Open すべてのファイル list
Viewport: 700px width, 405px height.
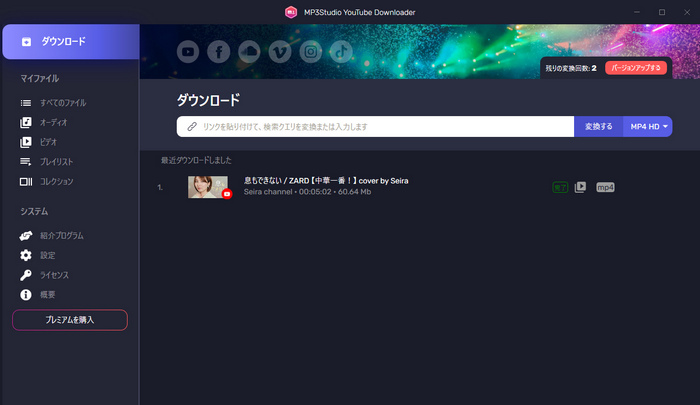[63, 103]
